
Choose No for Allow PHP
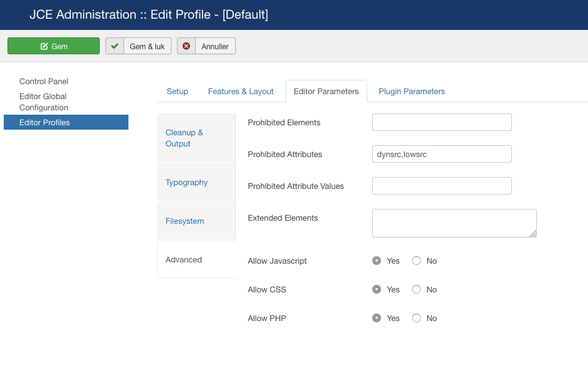click(x=417, y=318)
